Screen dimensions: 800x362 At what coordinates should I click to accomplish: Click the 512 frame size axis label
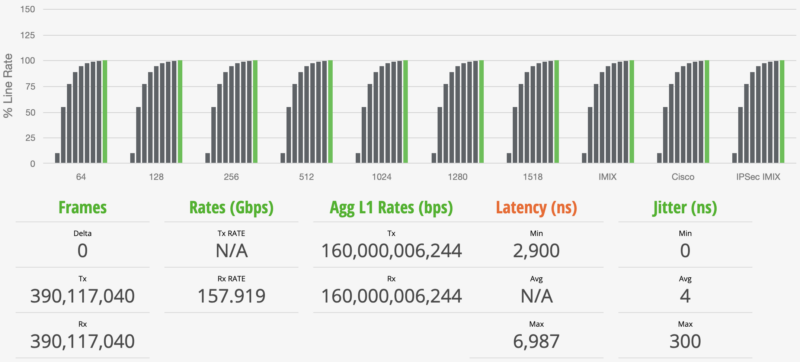tap(306, 178)
